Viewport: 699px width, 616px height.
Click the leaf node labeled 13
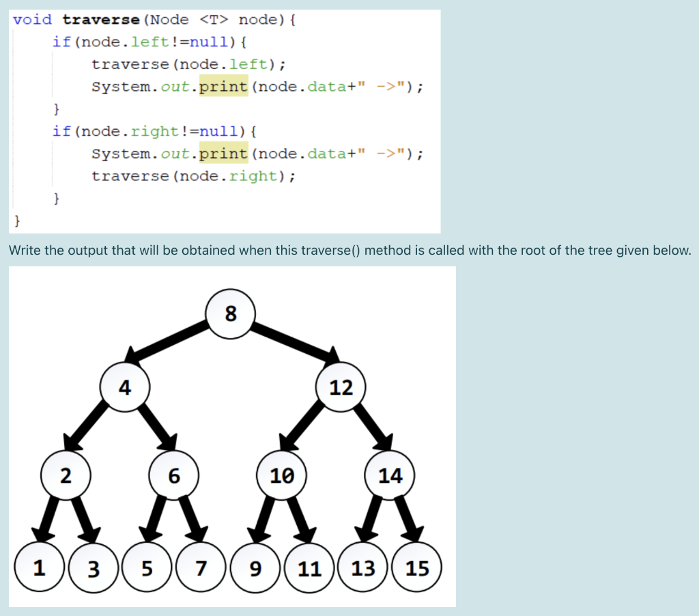[x=362, y=568]
